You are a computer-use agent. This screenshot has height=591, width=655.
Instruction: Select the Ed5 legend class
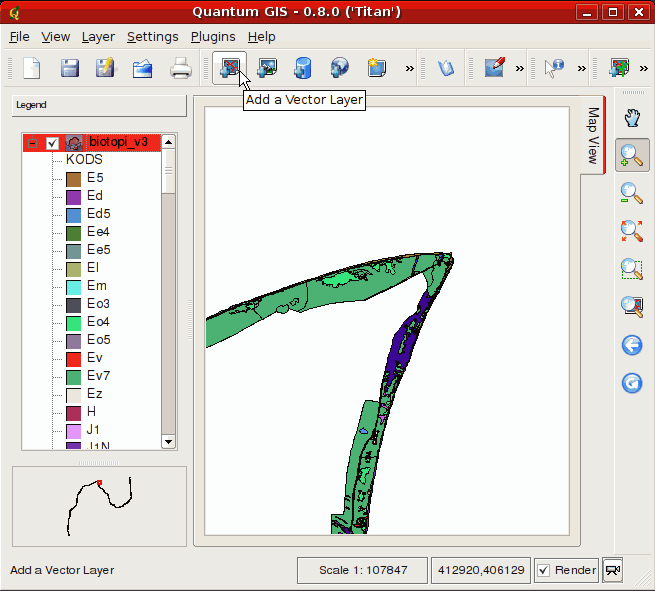[99, 214]
